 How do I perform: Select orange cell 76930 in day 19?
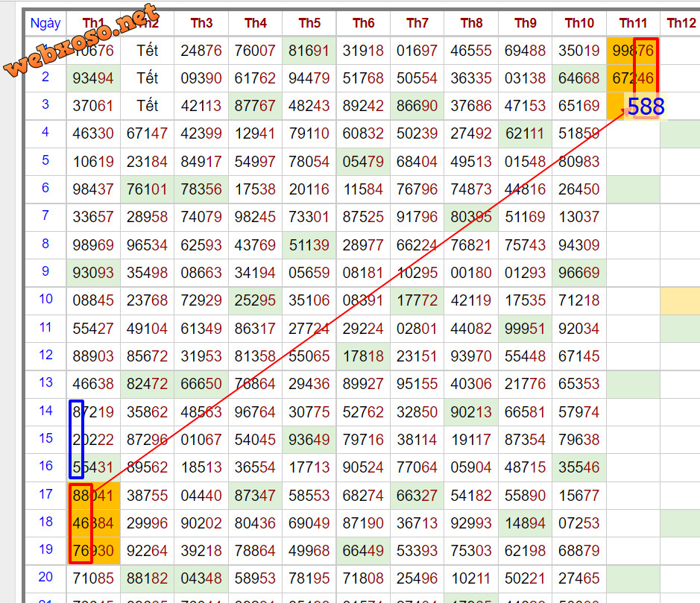point(93,551)
